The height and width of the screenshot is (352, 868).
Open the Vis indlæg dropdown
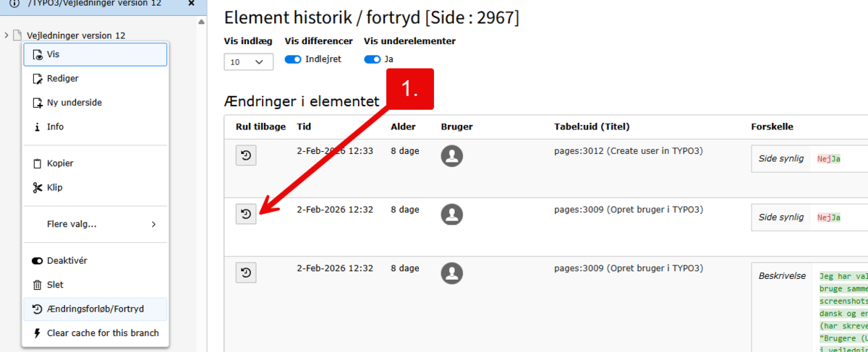249,62
